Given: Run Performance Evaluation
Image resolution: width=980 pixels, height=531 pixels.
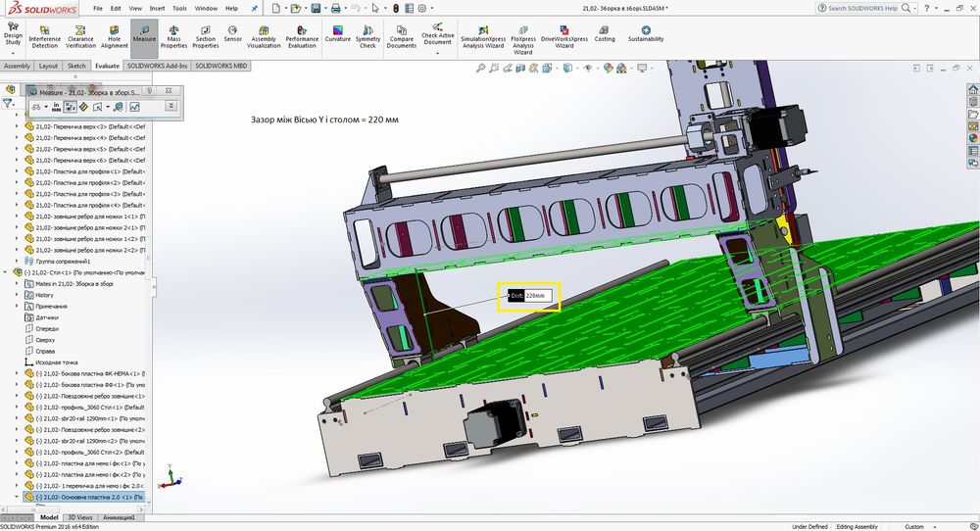Looking at the screenshot, I should (302, 37).
